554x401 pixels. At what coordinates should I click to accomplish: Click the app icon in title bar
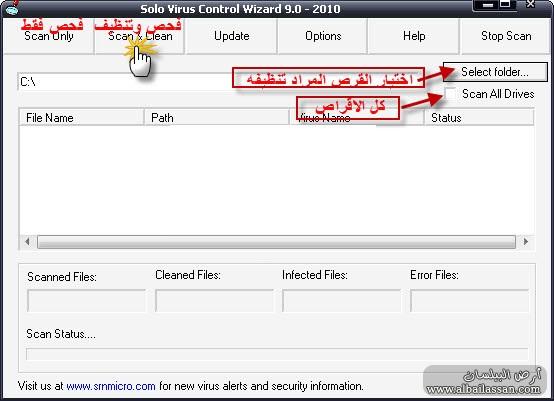[x=12, y=8]
